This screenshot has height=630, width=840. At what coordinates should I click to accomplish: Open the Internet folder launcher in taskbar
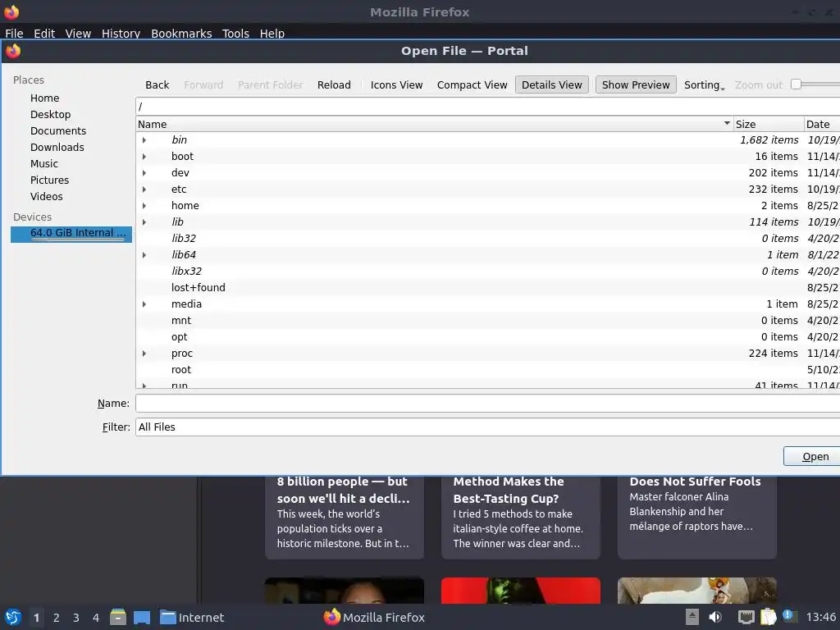pos(192,618)
